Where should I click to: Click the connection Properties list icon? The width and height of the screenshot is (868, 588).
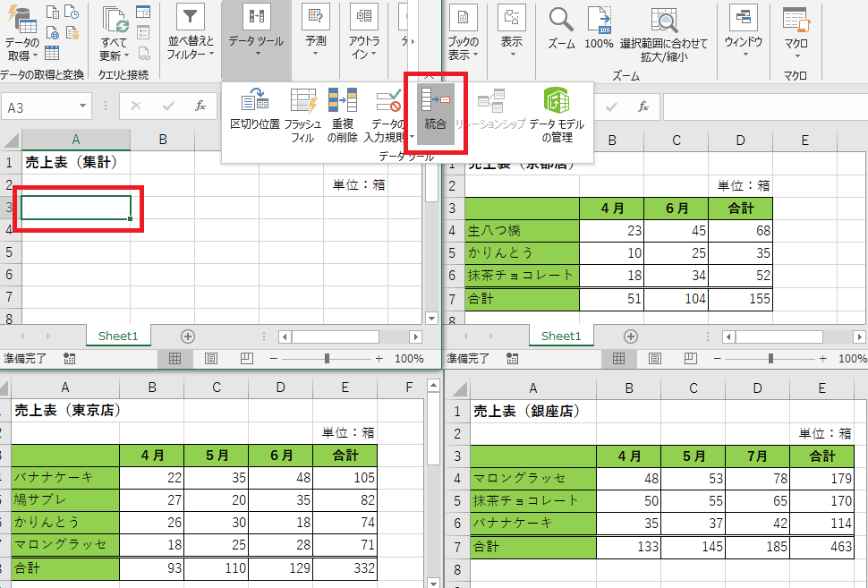[x=143, y=32]
